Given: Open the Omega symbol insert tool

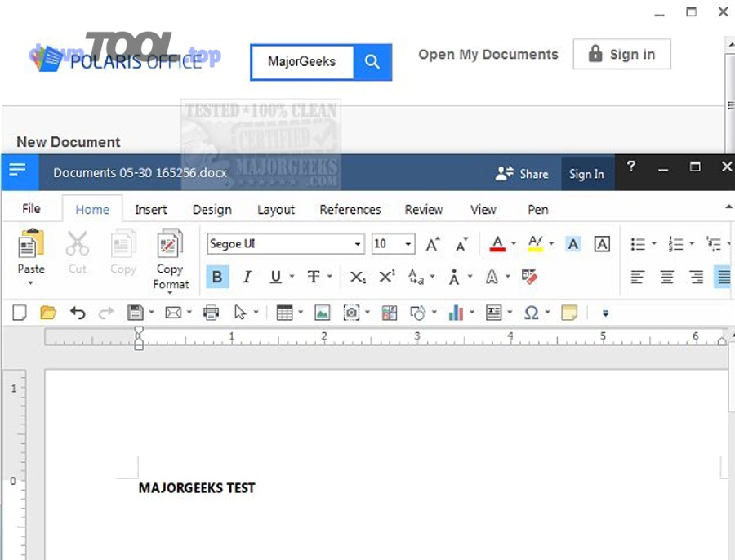Looking at the screenshot, I should (531, 313).
